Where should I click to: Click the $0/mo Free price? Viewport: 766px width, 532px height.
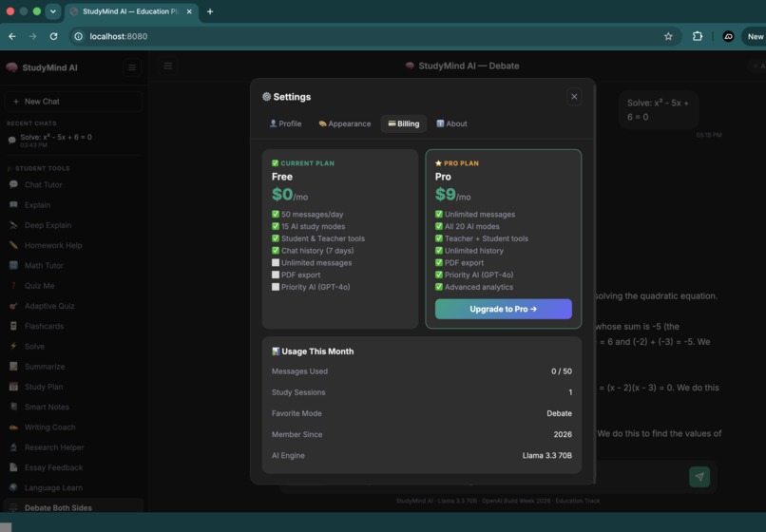(x=290, y=195)
